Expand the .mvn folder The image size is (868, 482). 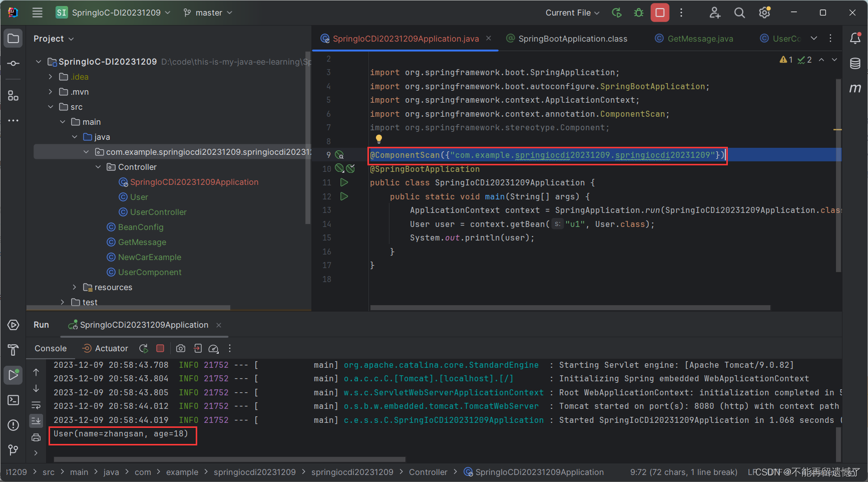click(50, 92)
